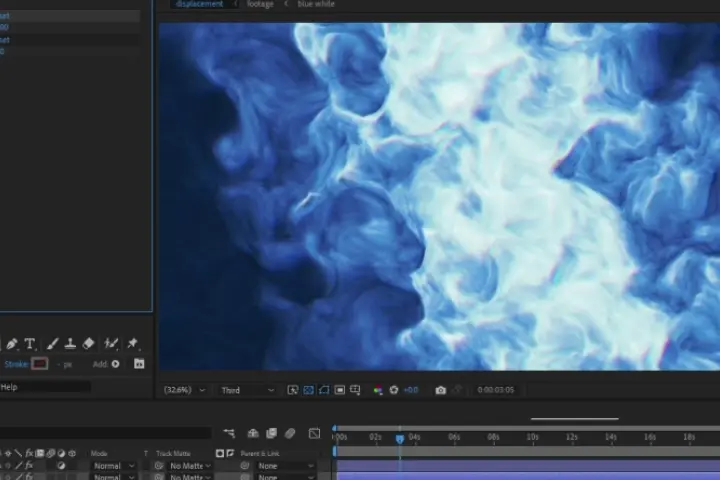Click the composition viewer image

(439, 197)
